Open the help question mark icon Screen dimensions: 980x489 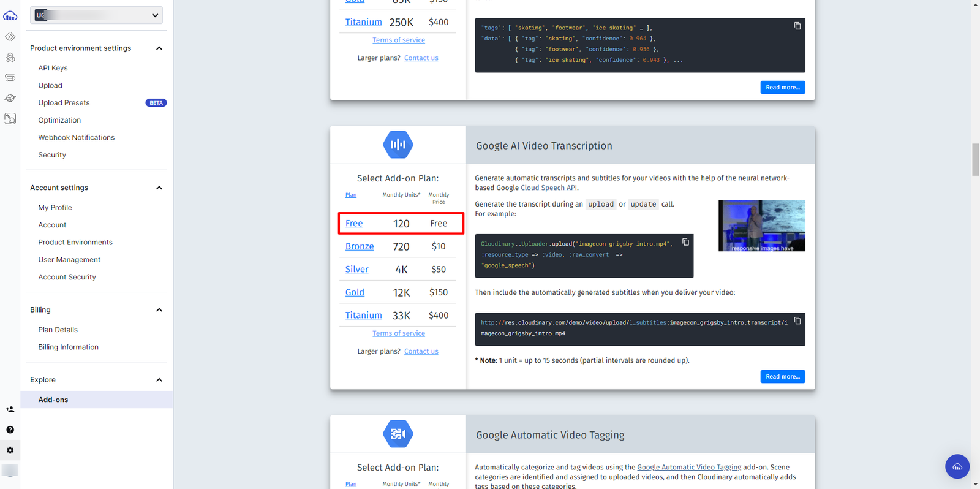[x=10, y=430]
